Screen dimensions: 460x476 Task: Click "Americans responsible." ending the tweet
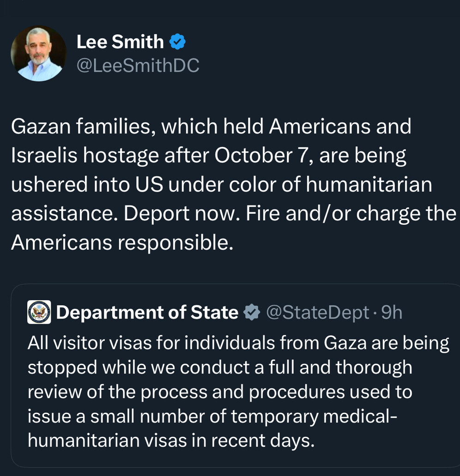[122, 243]
